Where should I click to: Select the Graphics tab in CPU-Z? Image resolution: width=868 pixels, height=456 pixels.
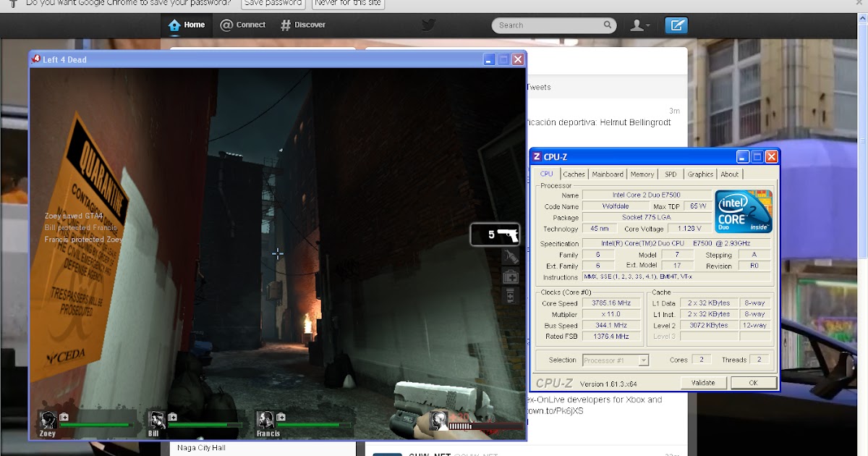click(x=700, y=174)
